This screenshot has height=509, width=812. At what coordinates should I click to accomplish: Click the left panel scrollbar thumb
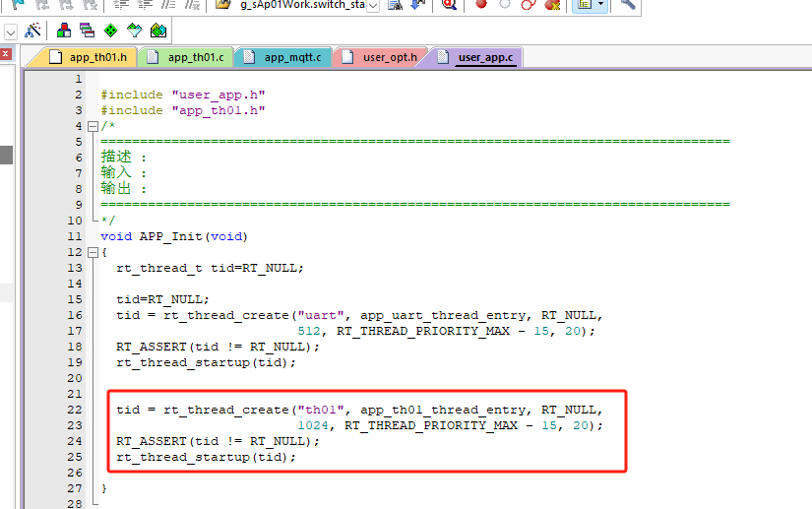pyautogui.click(x=6, y=155)
